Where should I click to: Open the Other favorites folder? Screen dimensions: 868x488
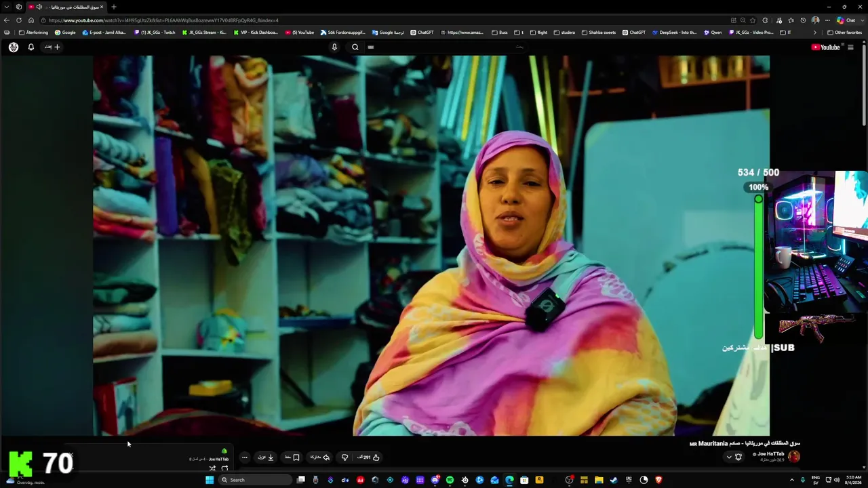coord(844,33)
